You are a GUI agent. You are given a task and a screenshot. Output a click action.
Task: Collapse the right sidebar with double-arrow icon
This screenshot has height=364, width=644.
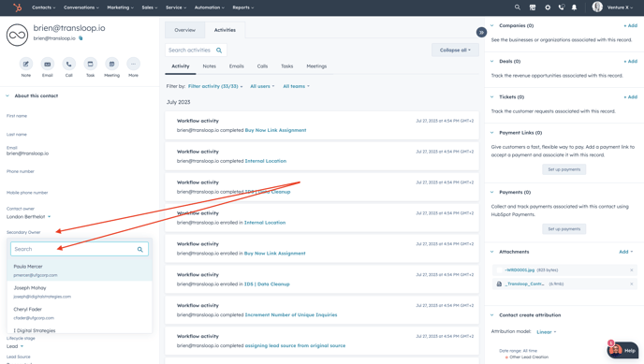click(481, 32)
